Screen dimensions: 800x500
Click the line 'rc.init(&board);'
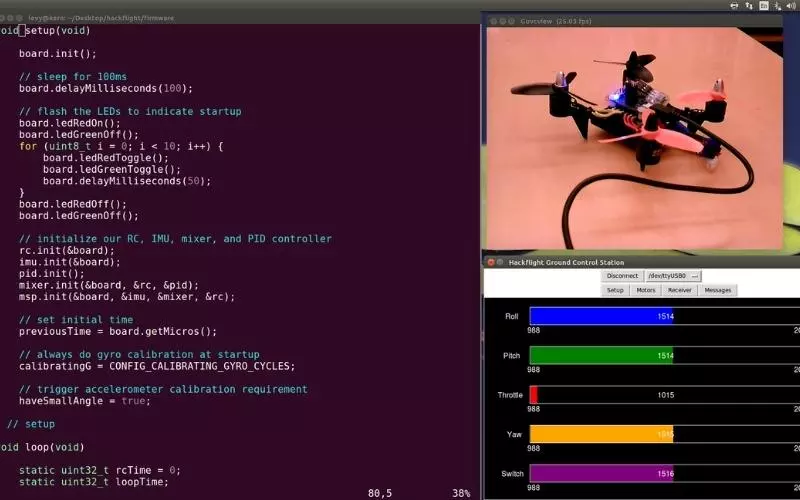coord(67,251)
